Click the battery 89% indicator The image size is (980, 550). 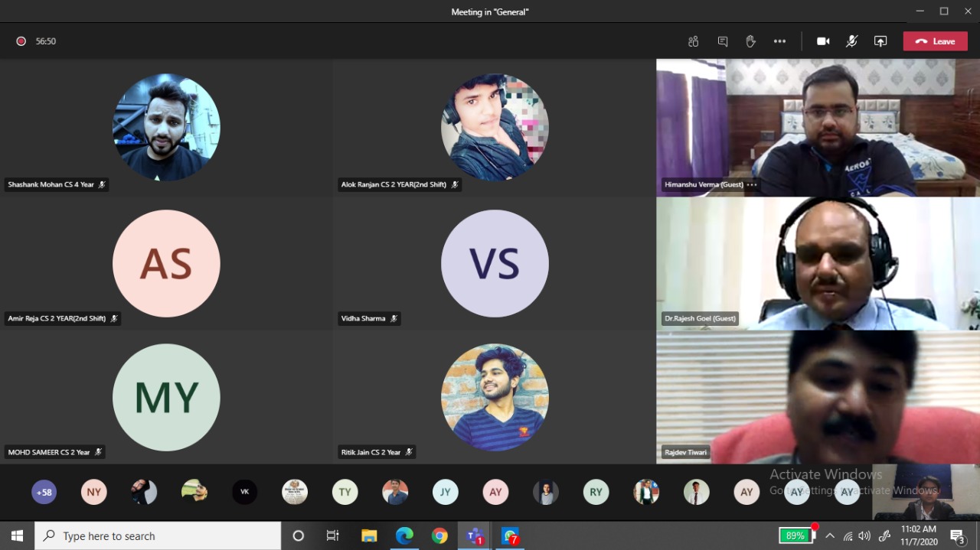point(795,535)
